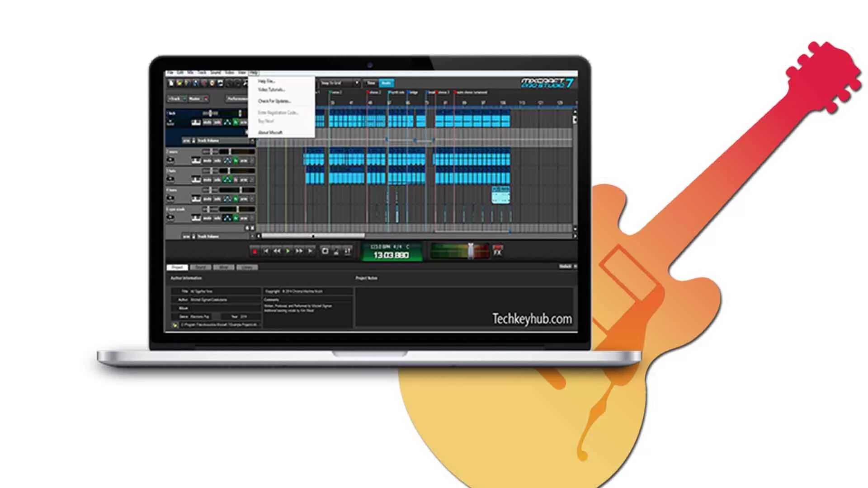The width and height of the screenshot is (868, 488).
Task: Choose Check For Updates in the Help menu
Action: click(x=274, y=101)
